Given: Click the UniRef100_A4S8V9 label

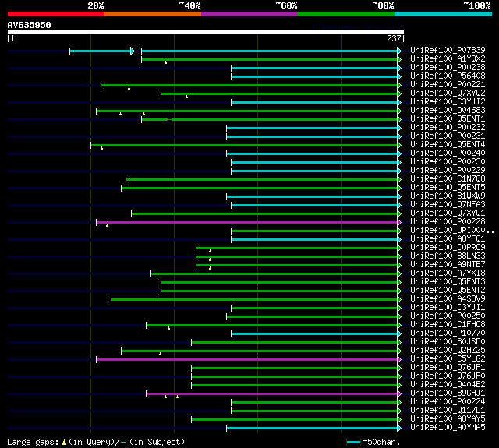Looking at the screenshot, I should [448, 299].
